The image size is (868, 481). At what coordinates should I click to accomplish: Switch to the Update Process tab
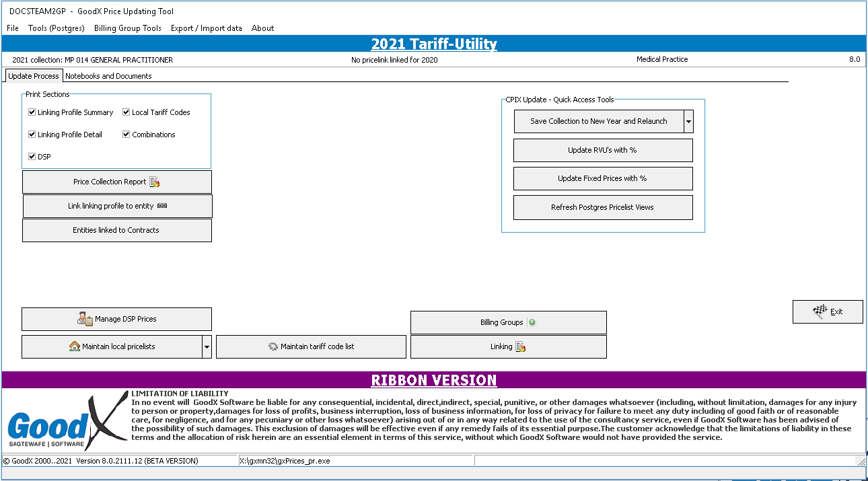click(34, 76)
